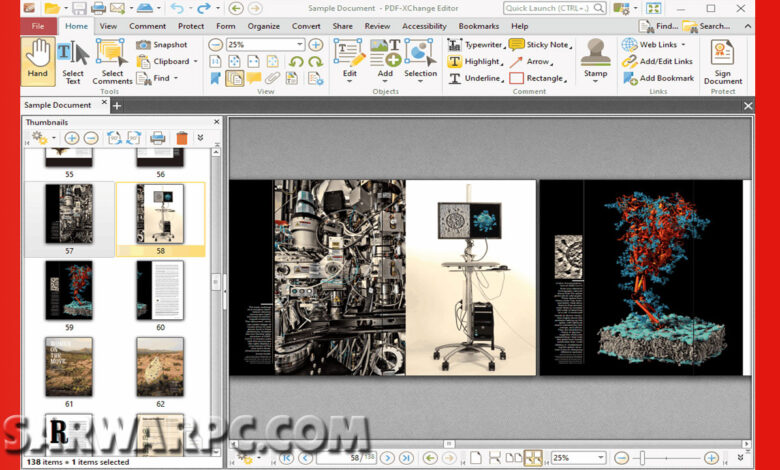Image resolution: width=780 pixels, height=470 pixels.
Task: Zoom in with ribbon plus button
Action: [x=315, y=45]
